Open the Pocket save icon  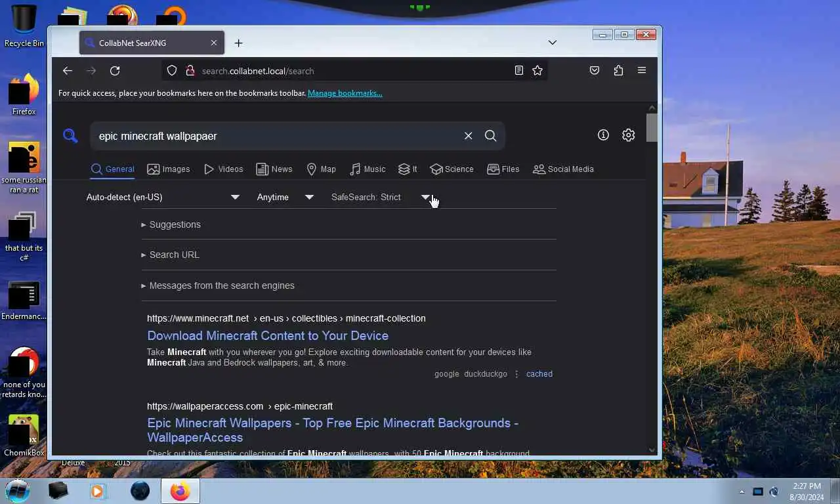(595, 71)
